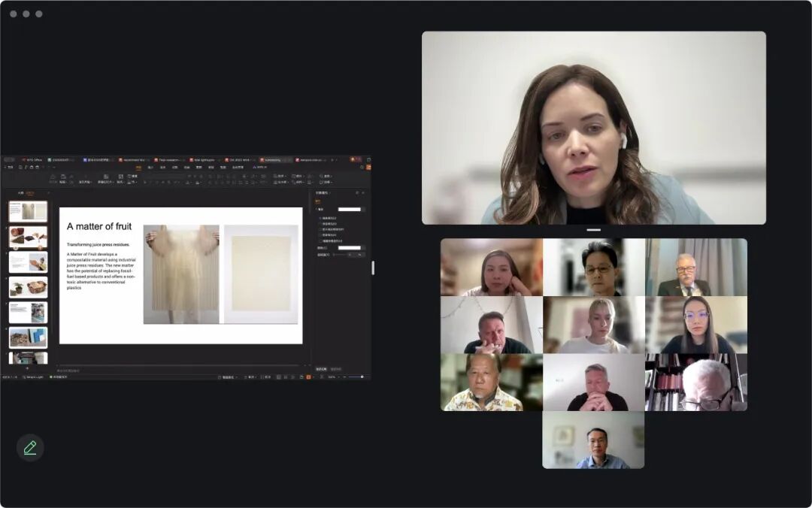Viewport: 812px width, 508px height.
Task: Switch to reading view icon in status bar
Action: click(293, 377)
